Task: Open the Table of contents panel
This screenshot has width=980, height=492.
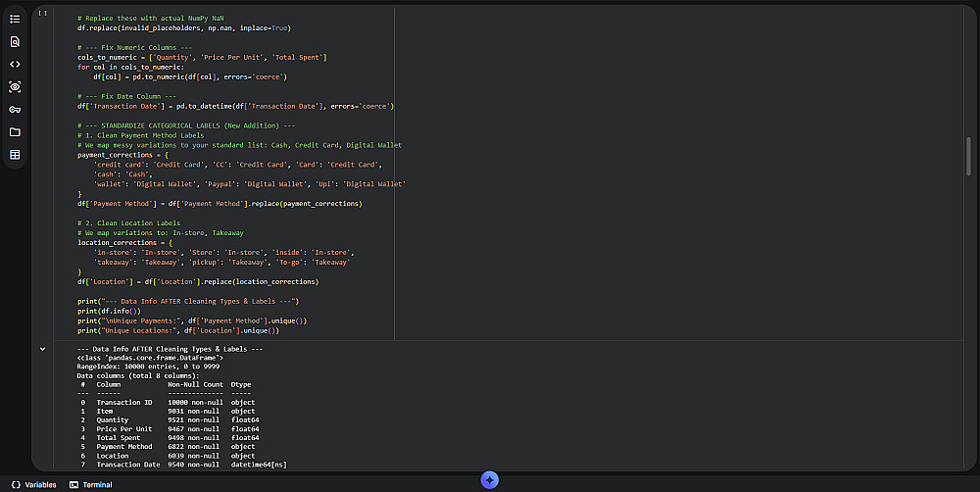Action: tap(15, 19)
